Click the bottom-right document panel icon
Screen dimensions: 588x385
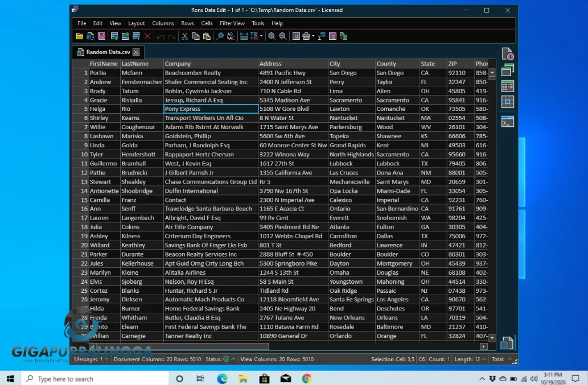[507, 343]
